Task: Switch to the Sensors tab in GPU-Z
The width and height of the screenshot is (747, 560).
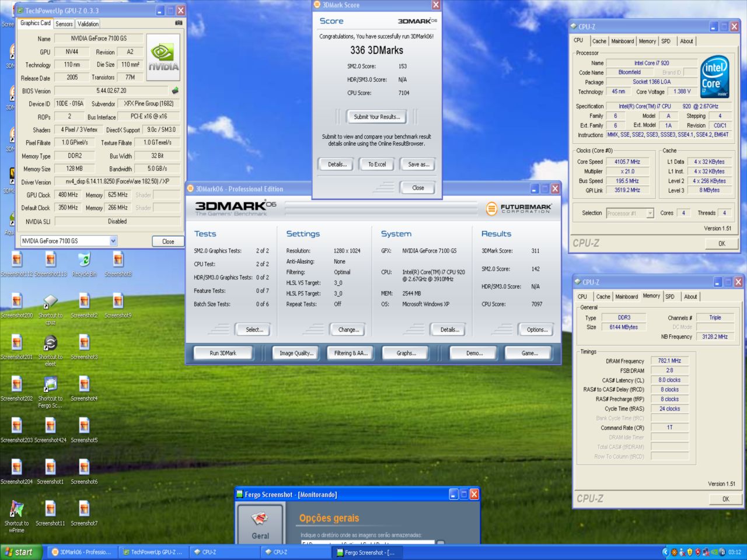Action: point(64,24)
